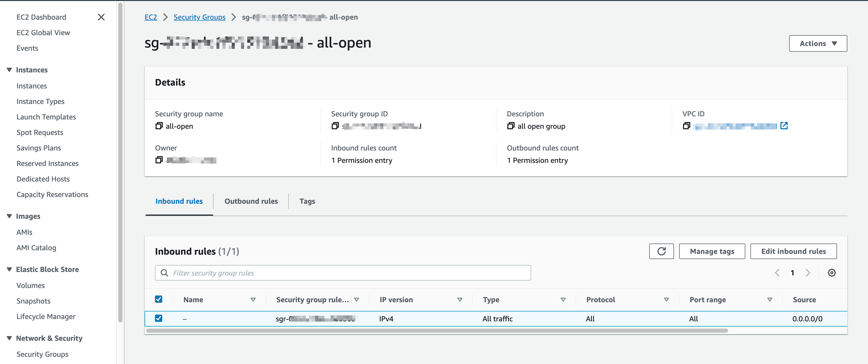Viewport: 868px width, 364px height.
Task: Copy the description all open group
Action: coord(510,126)
